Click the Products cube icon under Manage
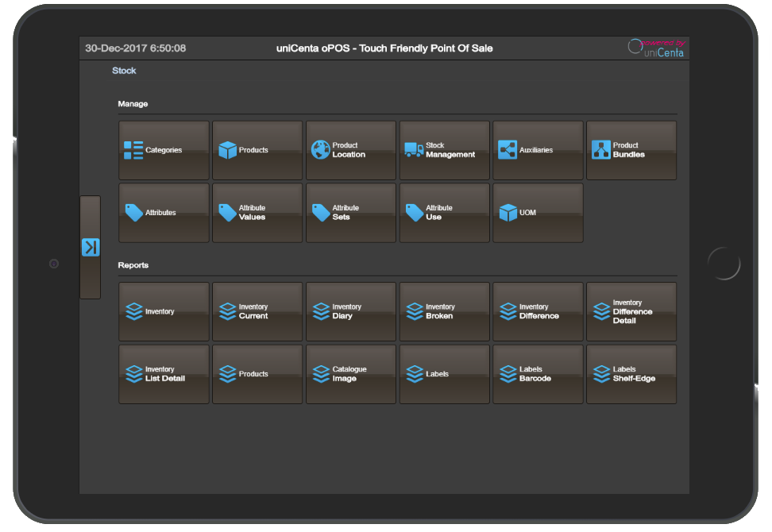The image size is (772, 532). click(227, 150)
